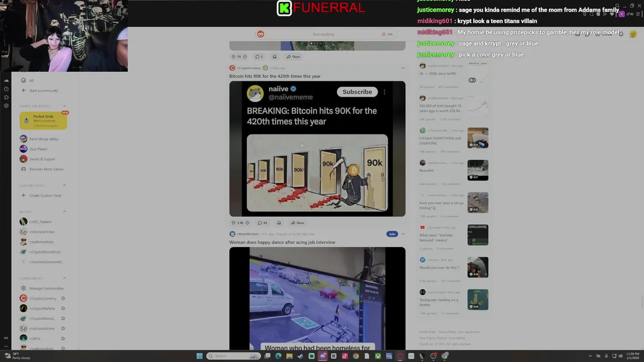The image size is (644, 362).
Task: Click the Windows taskbar search box
Action: 234,356
